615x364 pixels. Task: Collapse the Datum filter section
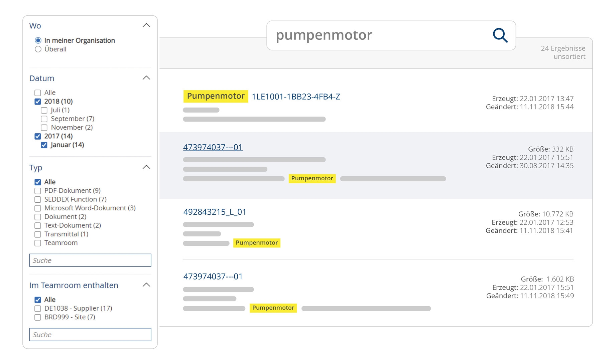(146, 78)
